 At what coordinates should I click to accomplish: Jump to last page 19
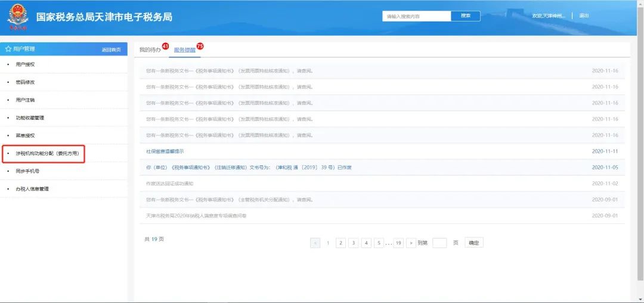(x=398, y=243)
